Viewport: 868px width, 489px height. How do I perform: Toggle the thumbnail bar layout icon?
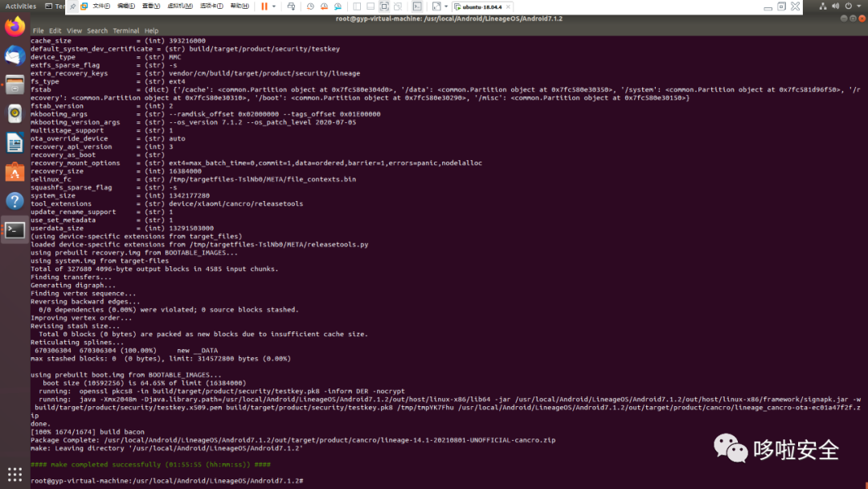[371, 6]
